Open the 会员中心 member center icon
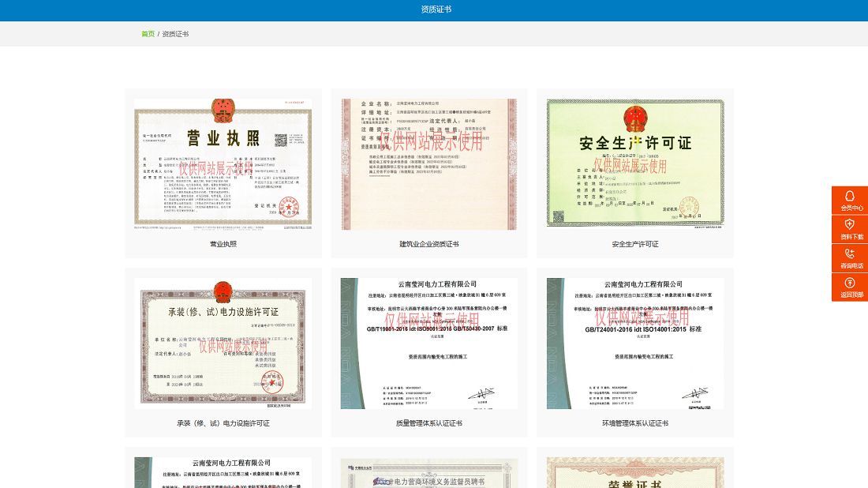Image resolution: width=868 pixels, height=488 pixels. [850, 197]
